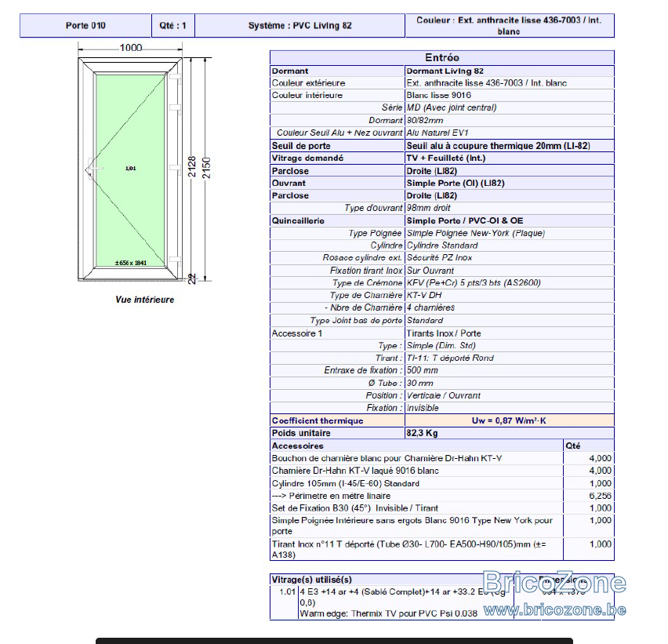Click the Système PVC Living 82 header
The image size is (668, 644).
(300, 26)
